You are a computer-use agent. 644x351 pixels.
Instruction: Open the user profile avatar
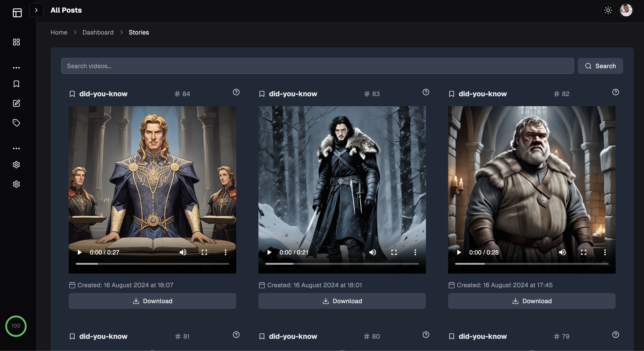tap(626, 10)
